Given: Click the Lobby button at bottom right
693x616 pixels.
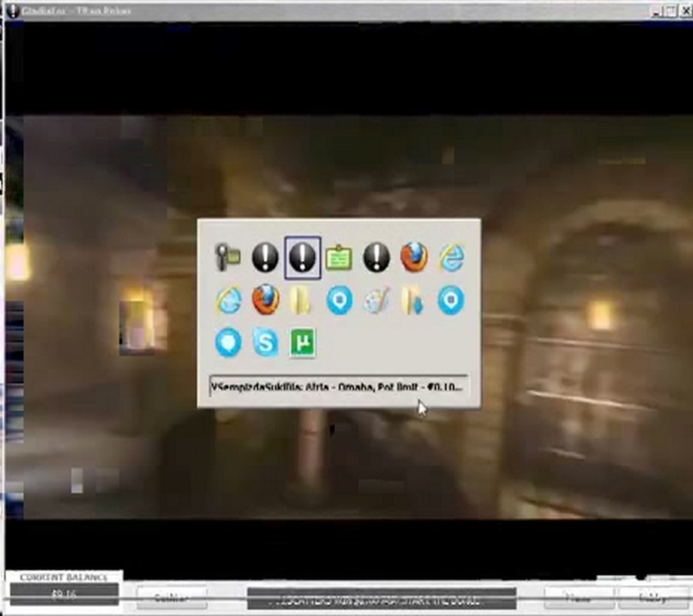Looking at the screenshot, I should coord(653,598).
